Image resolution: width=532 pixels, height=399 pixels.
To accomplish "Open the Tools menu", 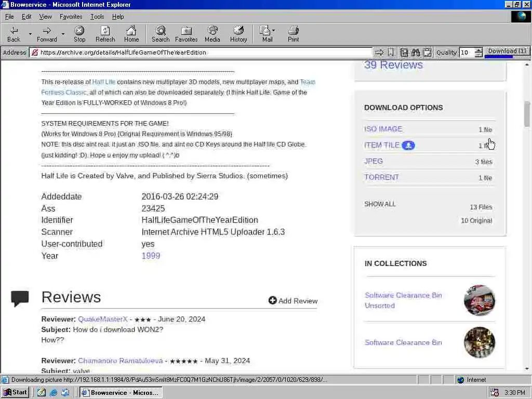I will click(x=97, y=17).
